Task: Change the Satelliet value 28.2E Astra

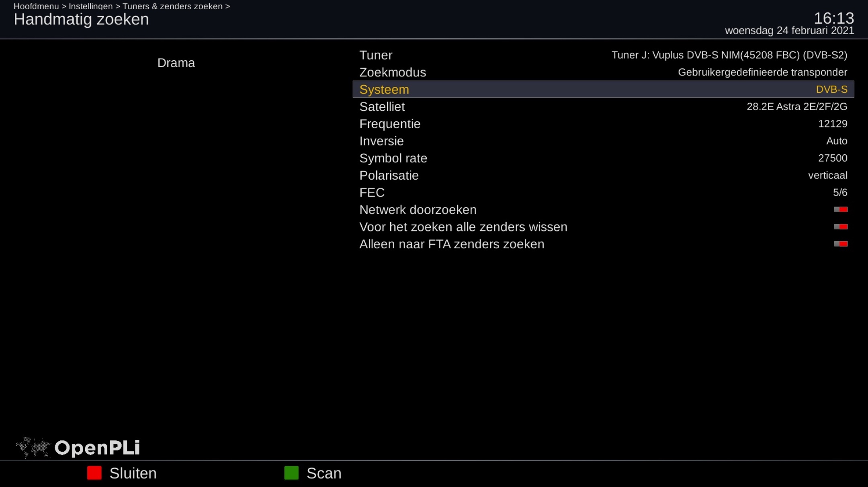Action: click(797, 107)
